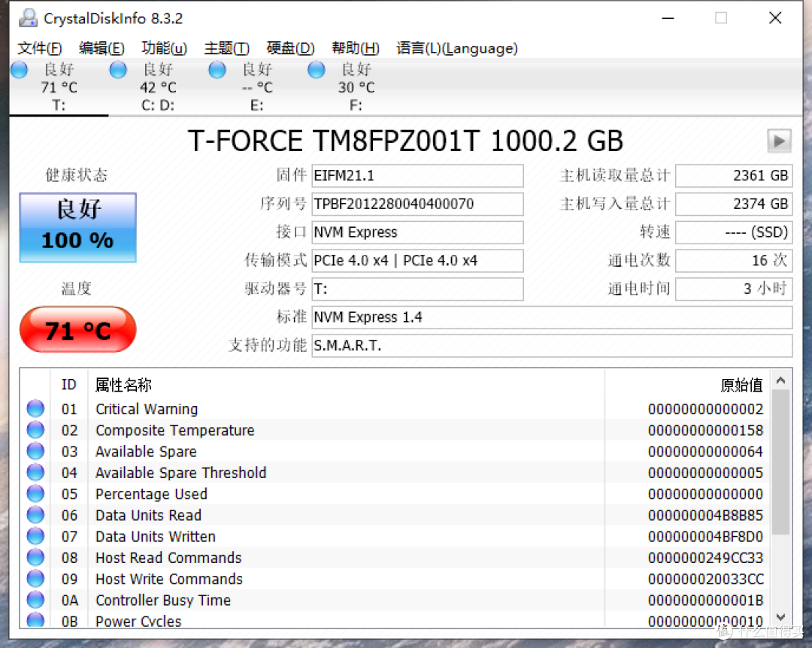Open the 主题(T) menu
Image resolution: width=812 pixels, height=648 pixels.
tap(227, 48)
